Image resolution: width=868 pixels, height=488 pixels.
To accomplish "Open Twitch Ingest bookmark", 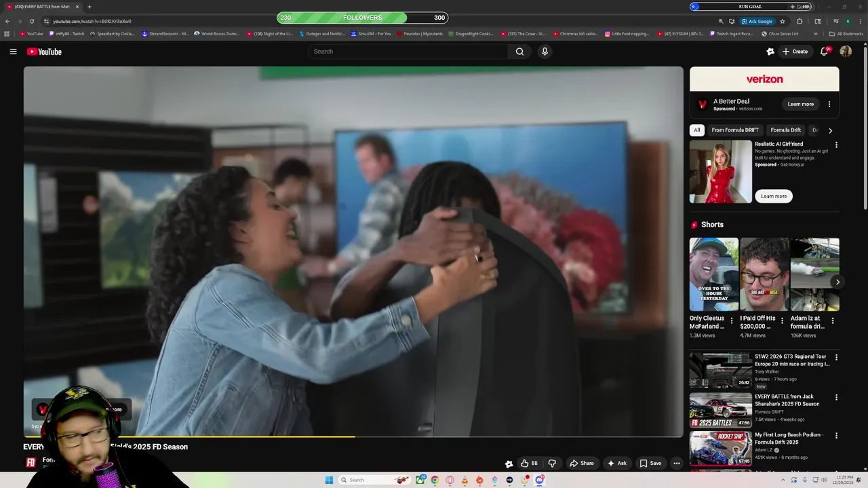I will coord(731,34).
